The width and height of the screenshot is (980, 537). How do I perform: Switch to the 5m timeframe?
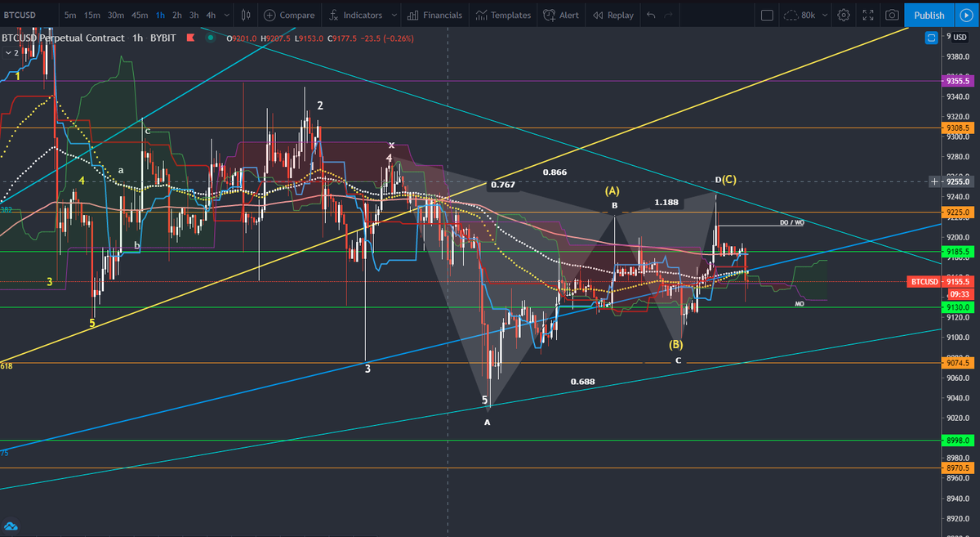pos(70,15)
